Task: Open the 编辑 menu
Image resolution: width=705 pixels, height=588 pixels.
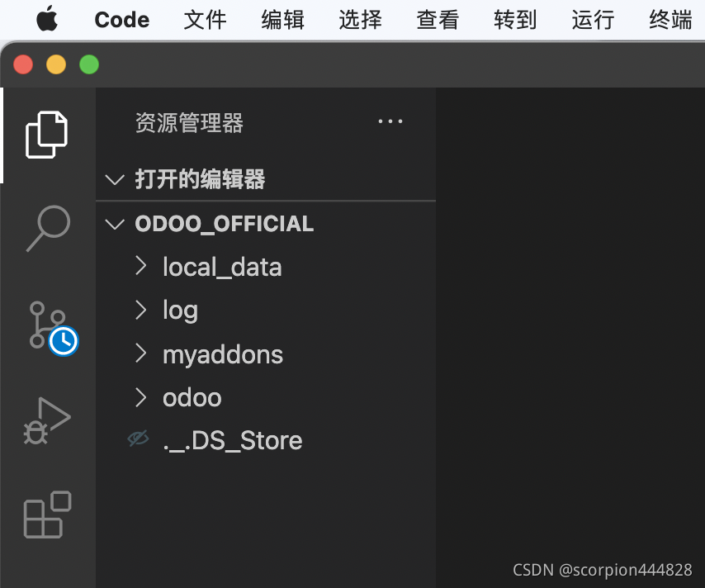Action: point(283,20)
